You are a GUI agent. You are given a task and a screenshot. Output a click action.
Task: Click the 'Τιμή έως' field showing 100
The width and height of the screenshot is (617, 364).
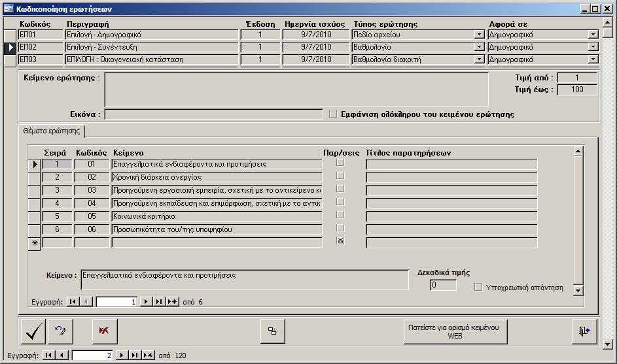[x=577, y=90]
